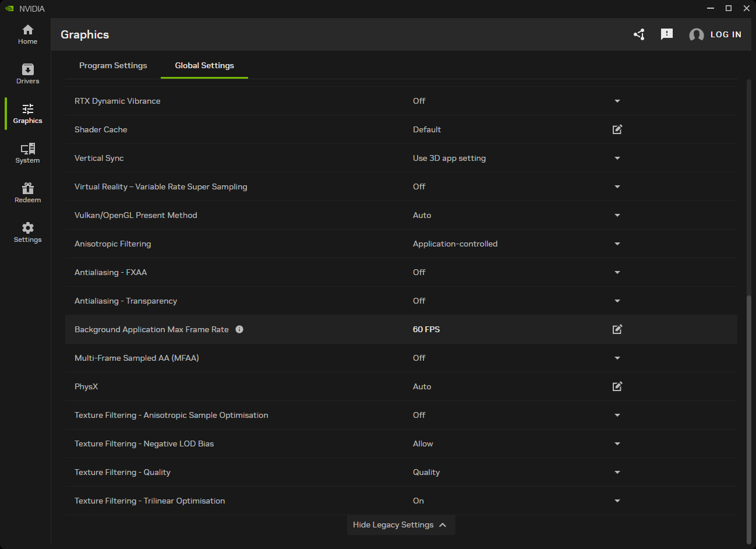Edit the Shader Cache setting

(617, 129)
